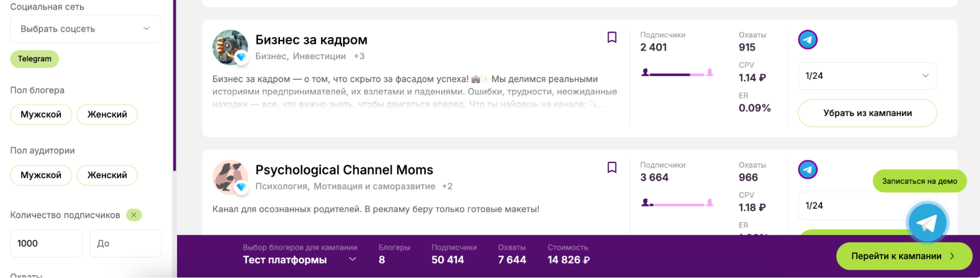980x278 pixels.
Task: Remove the Telegram filter tag
Action: click(34, 59)
